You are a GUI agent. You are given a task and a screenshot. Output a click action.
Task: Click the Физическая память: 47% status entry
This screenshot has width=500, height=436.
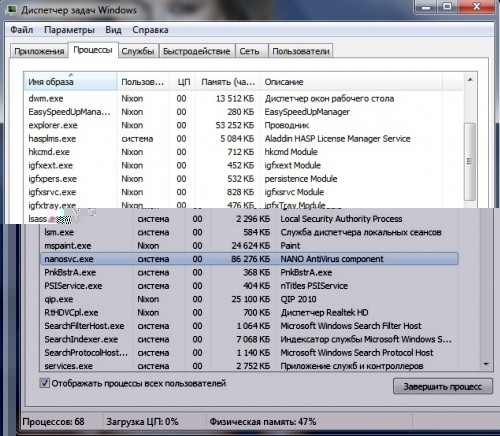[x=263, y=422]
